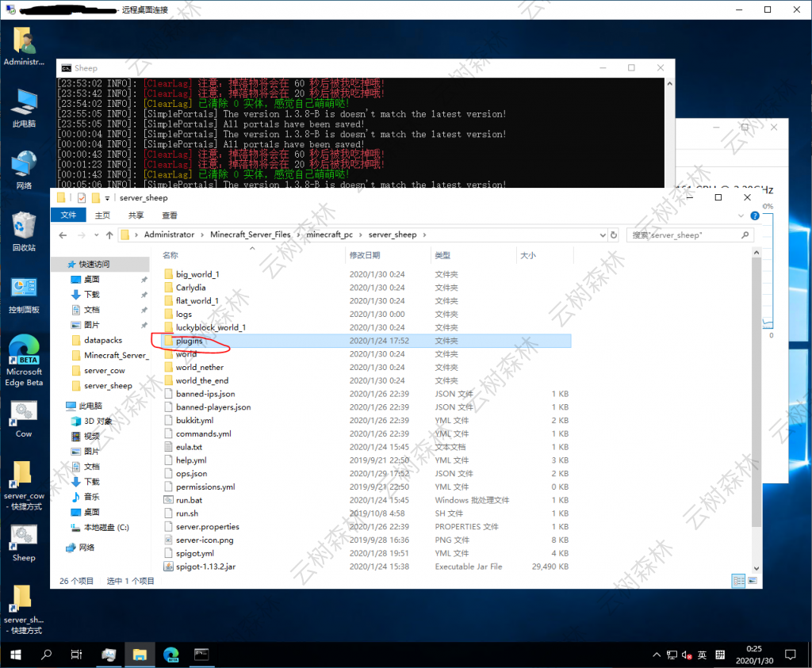Click the properties quick-access toolbar icon
This screenshot has height=668, width=812.
pos(82,197)
